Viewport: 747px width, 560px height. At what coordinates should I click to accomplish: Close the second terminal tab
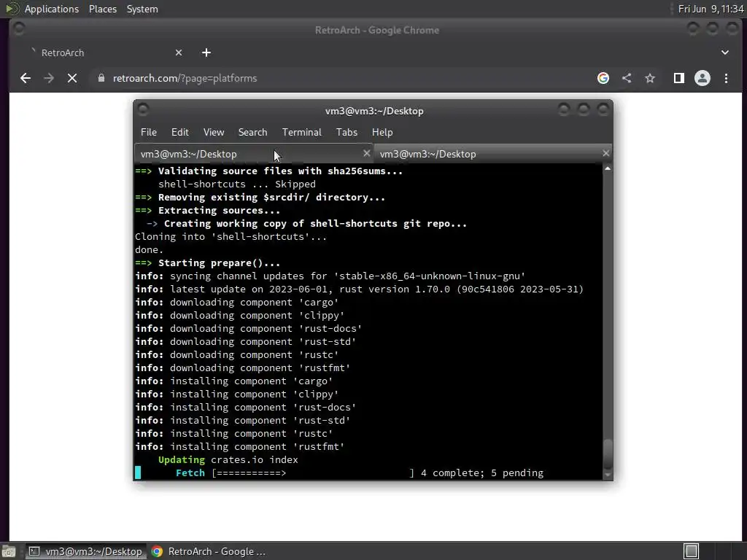pyautogui.click(x=605, y=153)
